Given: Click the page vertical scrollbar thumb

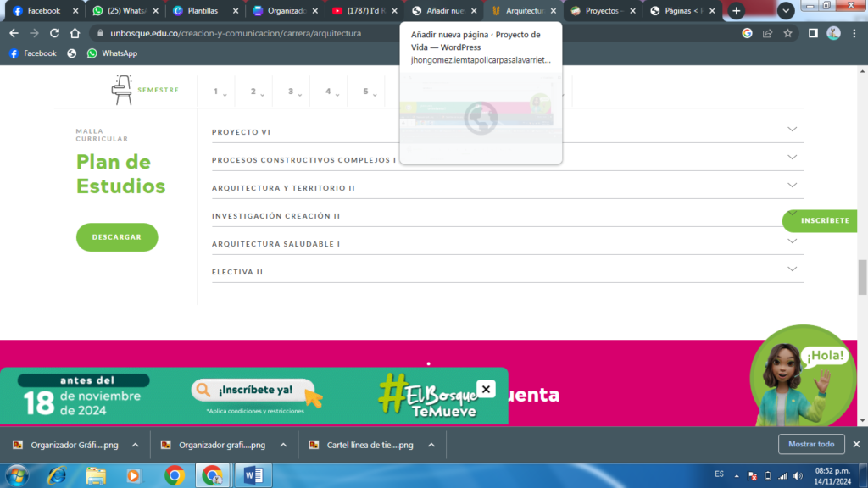Looking at the screenshot, I should 862,276.
